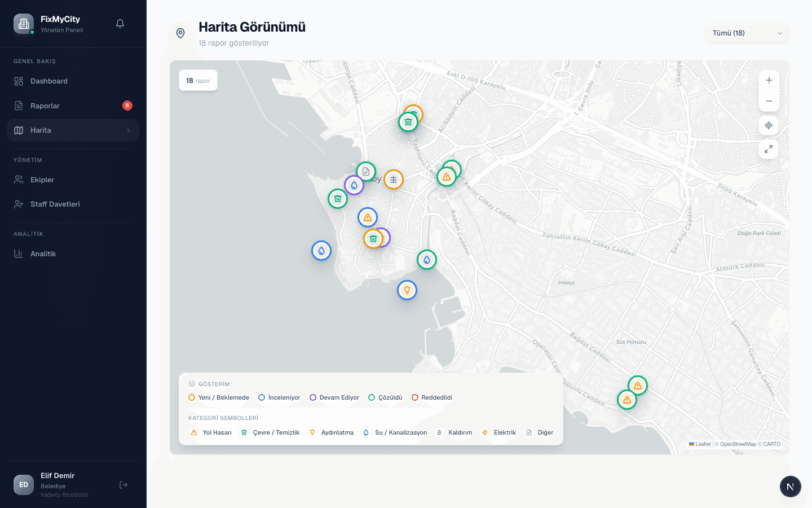
Task: Click the Elif Demir user name
Action: click(58, 476)
